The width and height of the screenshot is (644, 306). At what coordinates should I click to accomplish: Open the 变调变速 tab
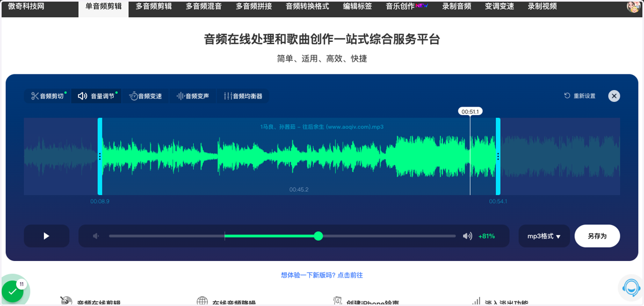[499, 6]
